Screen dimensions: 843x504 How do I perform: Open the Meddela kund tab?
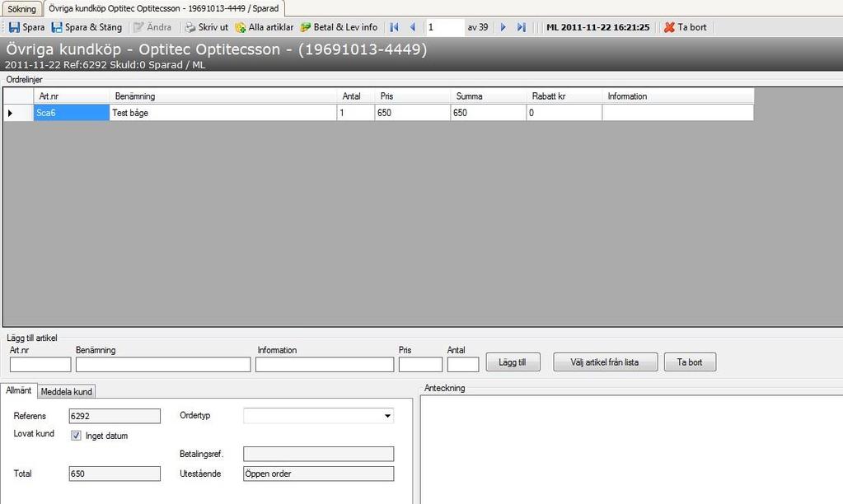click(x=67, y=392)
